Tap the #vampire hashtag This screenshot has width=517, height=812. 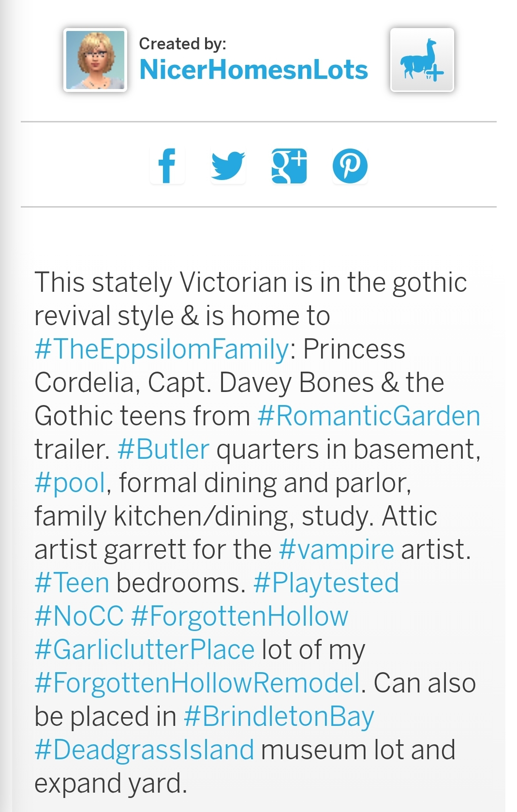click(337, 550)
